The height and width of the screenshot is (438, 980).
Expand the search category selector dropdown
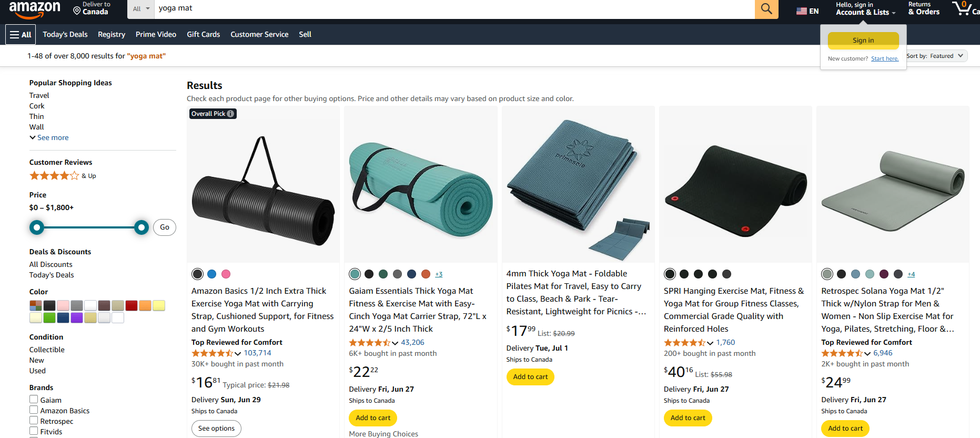(x=139, y=9)
